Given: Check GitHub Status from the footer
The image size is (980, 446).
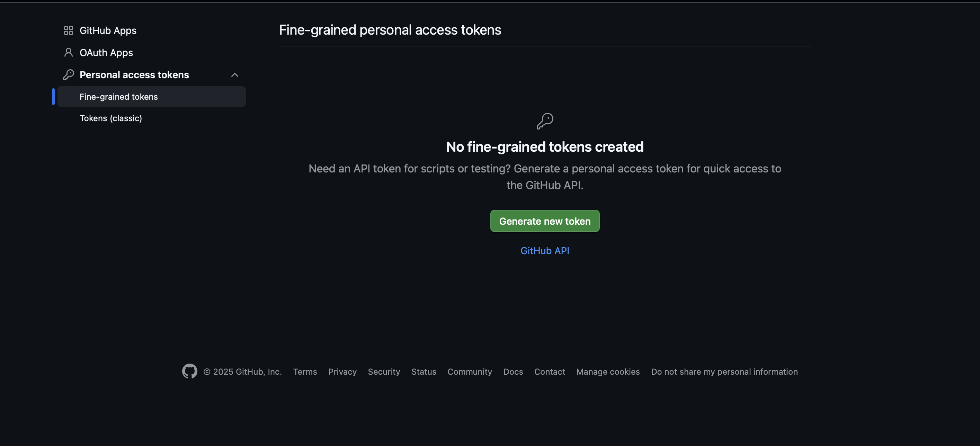Looking at the screenshot, I should [424, 372].
